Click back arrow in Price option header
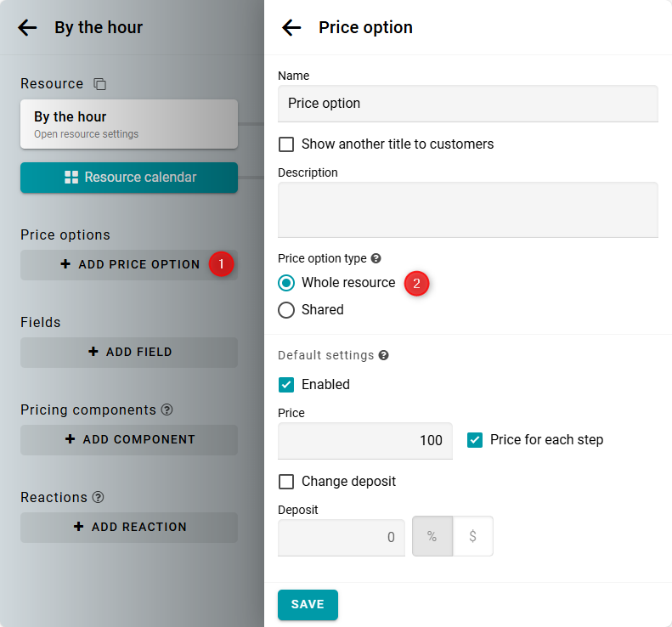The width and height of the screenshot is (672, 627). pyautogui.click(x=291, y=27)
